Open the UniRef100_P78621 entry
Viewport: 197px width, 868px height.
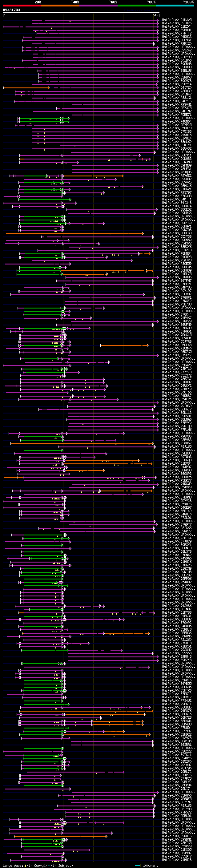coord(177,189)
